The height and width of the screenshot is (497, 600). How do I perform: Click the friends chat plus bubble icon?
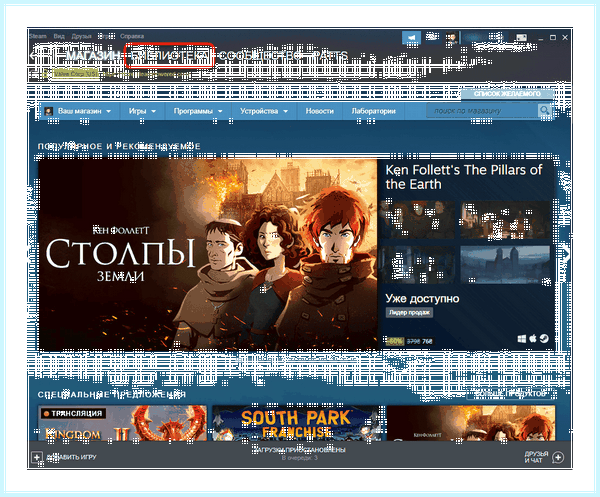558,457
